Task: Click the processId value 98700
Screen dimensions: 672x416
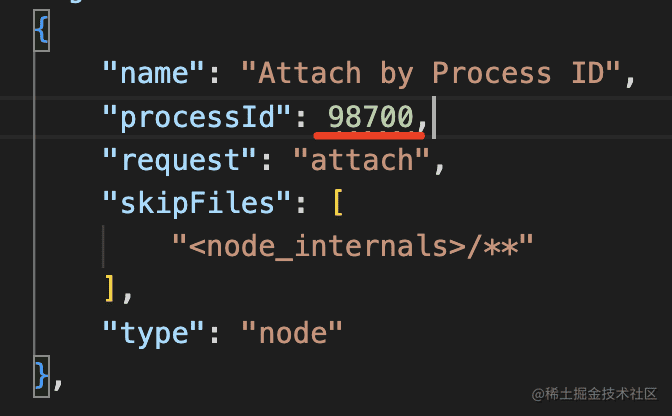Action: tap(370, 117)
